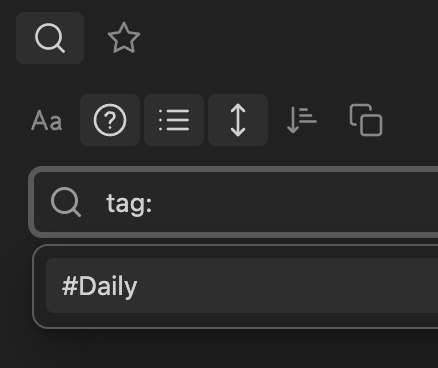
Task: Toggle Match case (Aa) option
Action: click(x=46, y=120)
